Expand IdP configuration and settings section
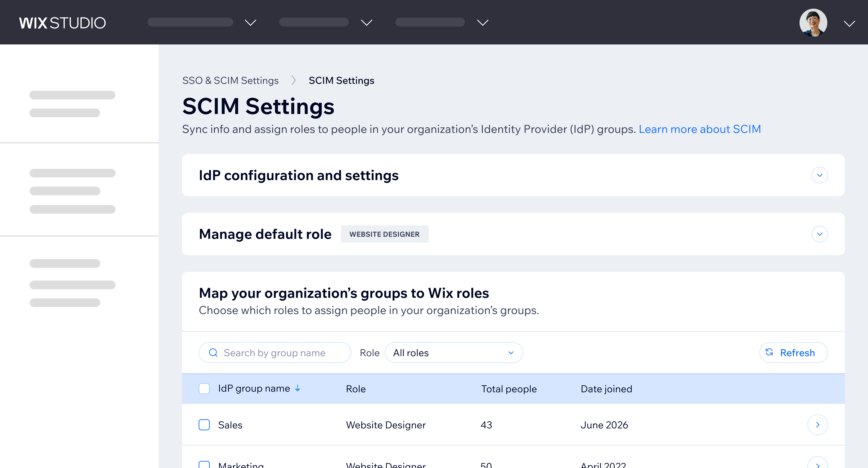Viewport: 868px width, 468px height. 819,175
